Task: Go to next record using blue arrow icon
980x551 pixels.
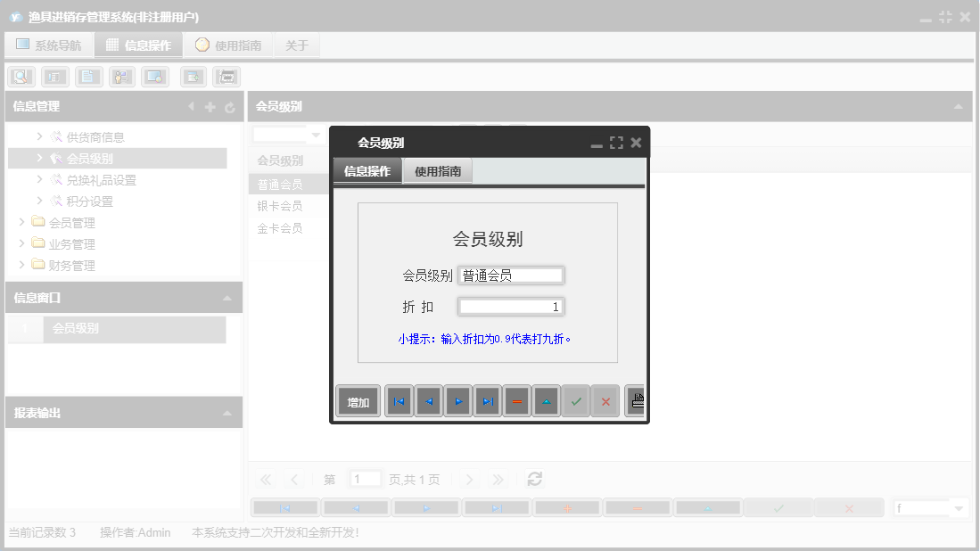Action: (457, 401)
